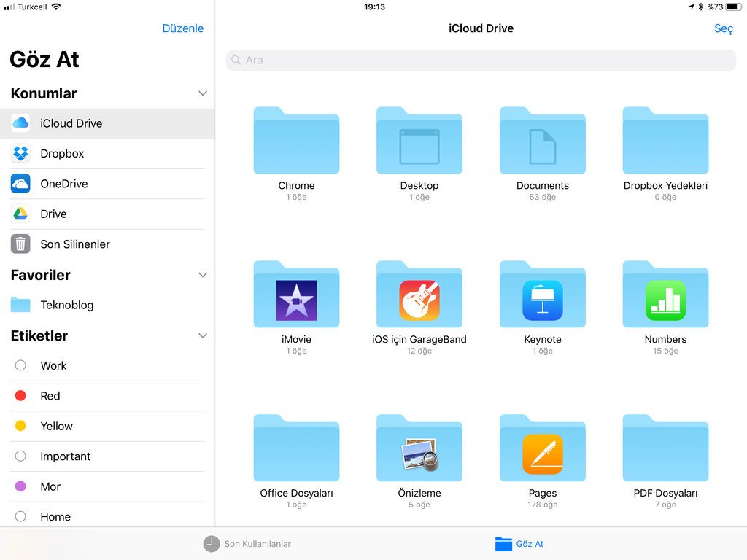Tap the Seç button

(x=723, y=28)
